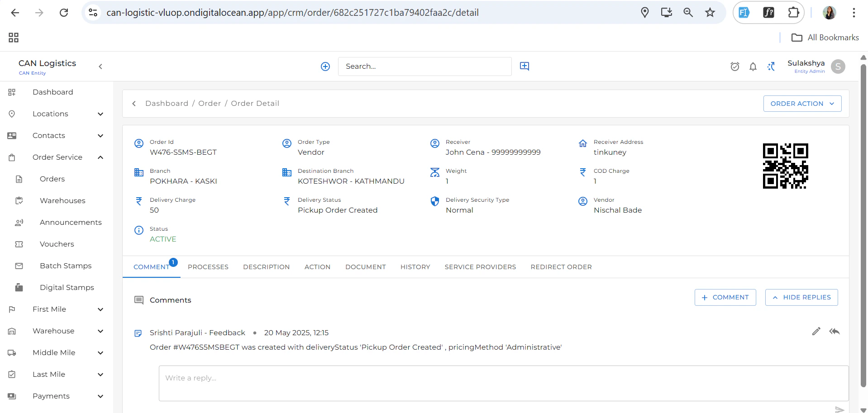Image resolution: width=868 pixels, height=413 pixels.
Task: Select the COMMENT tab
Action: coord(152,267)
